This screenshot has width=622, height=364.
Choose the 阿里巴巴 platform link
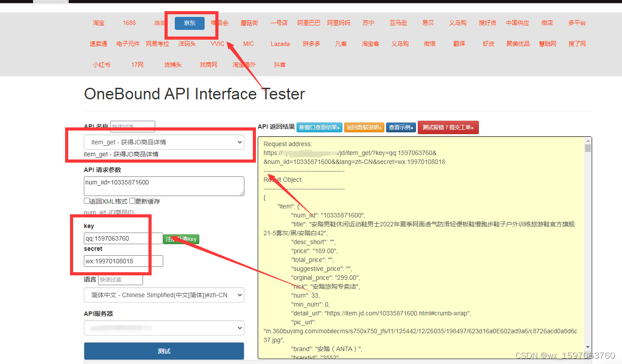(x=309, y=23)
